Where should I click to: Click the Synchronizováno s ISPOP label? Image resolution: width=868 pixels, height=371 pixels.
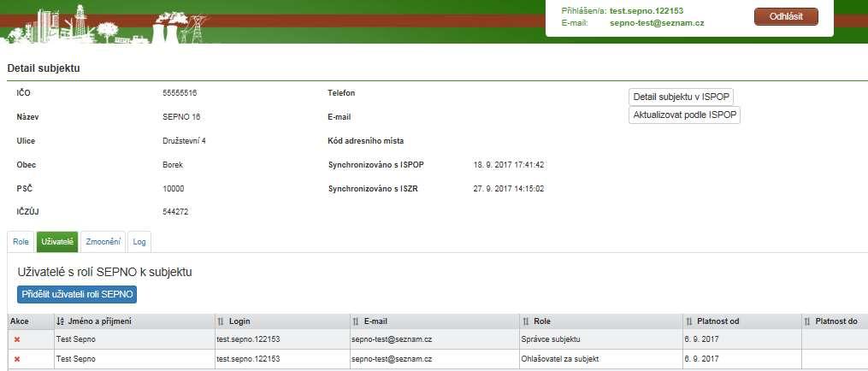376,165
